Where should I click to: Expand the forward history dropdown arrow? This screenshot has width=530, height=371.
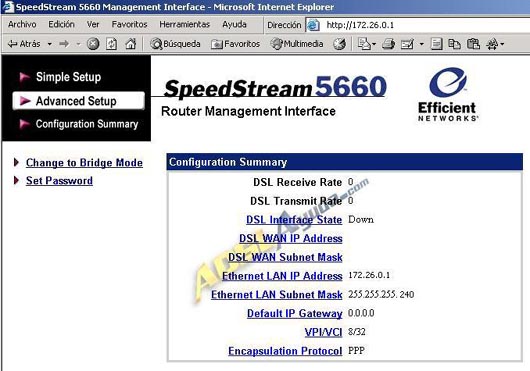tap(78, 44)
